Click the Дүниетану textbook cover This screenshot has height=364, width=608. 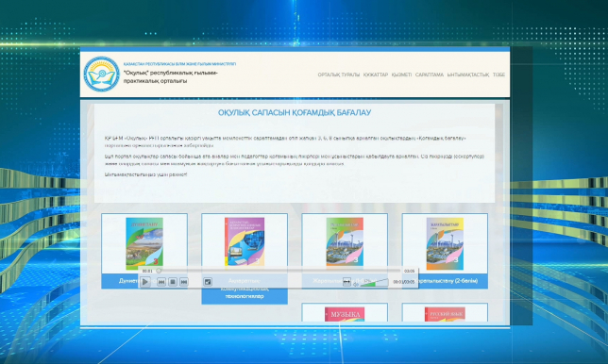tap(144, 243)
